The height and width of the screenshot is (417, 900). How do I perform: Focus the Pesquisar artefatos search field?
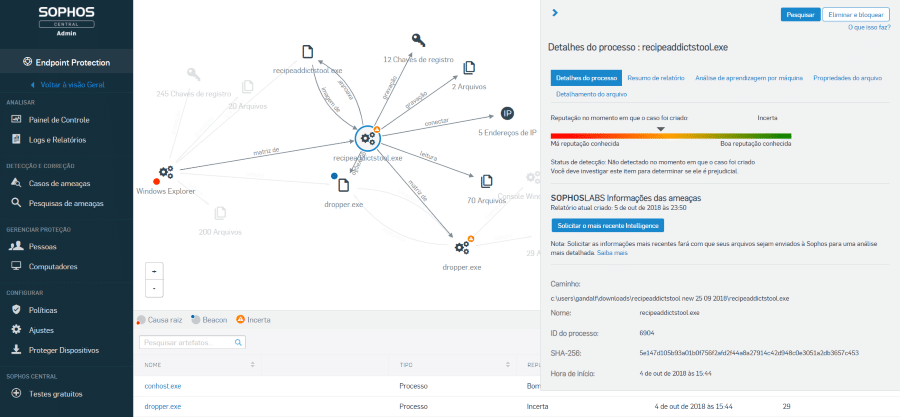coord(192,342)
